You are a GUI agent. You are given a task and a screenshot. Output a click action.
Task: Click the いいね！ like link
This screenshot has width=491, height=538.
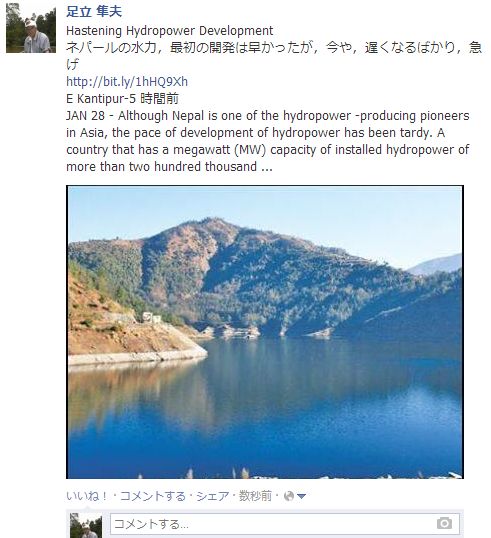coord(87,496)
